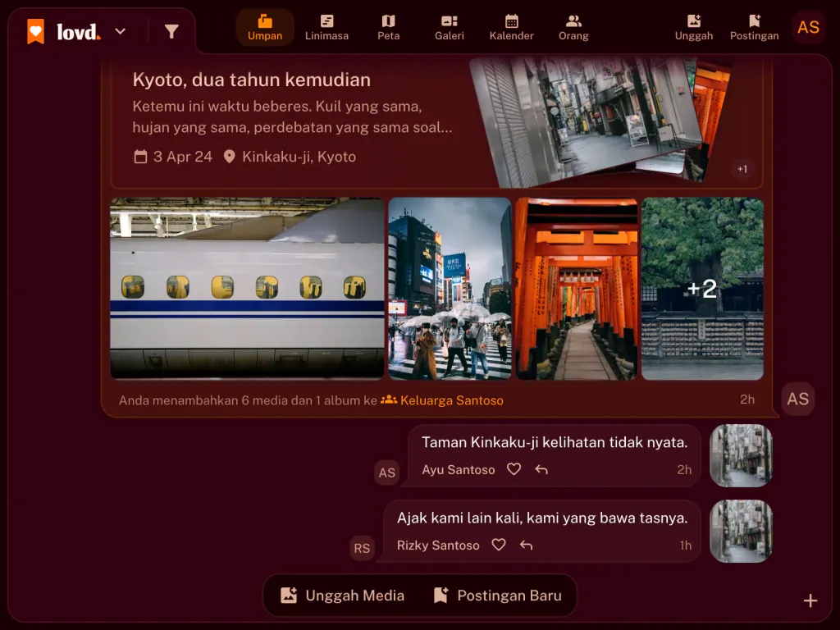Open the Linimasa tab
This screenshot has width=840, height=630.
[326, 28]
